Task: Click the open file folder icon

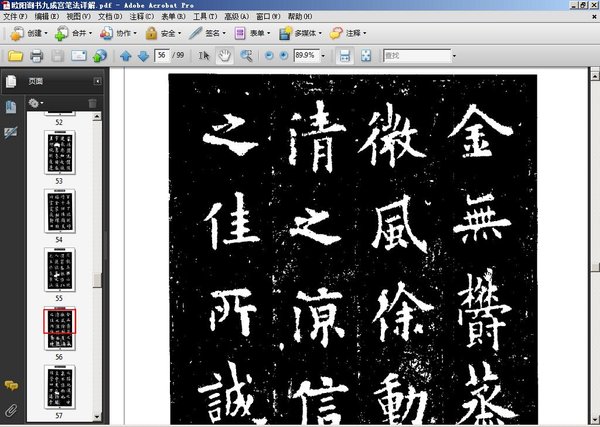Action: 15,56
